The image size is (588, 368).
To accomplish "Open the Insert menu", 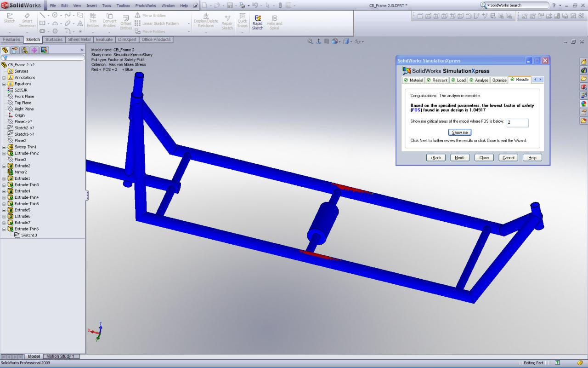I will (x=91, y=6).
